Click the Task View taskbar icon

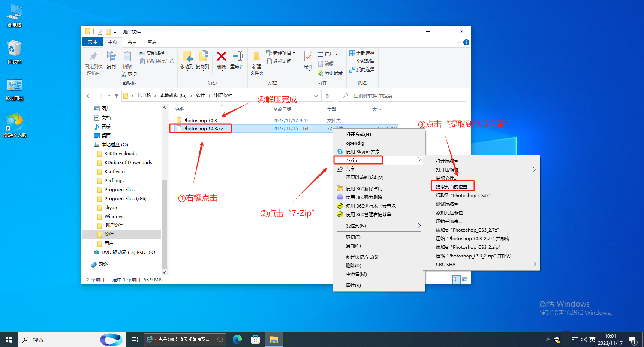pos(135,340)
